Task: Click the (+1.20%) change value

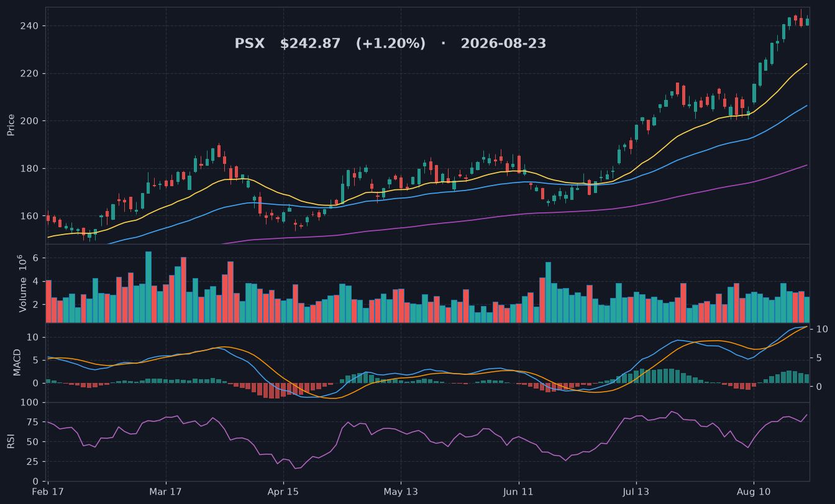Action: [x=391, y=44]
